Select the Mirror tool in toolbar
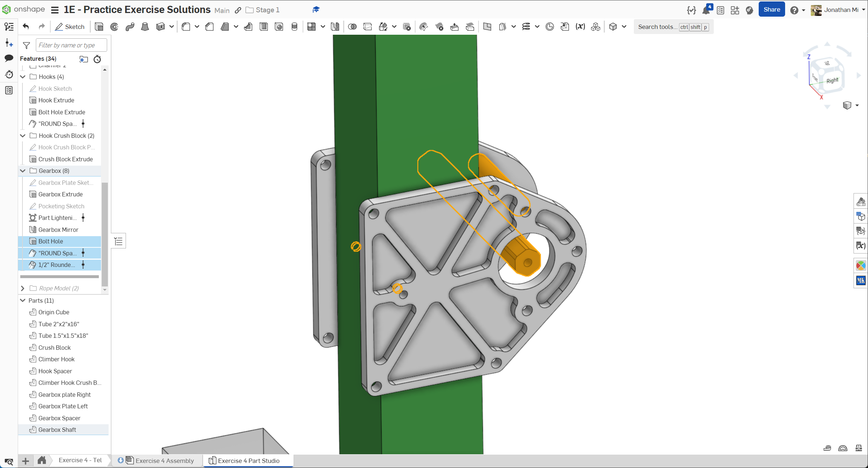This screenshot has height=468, width=868. click(x=335, y=27)
